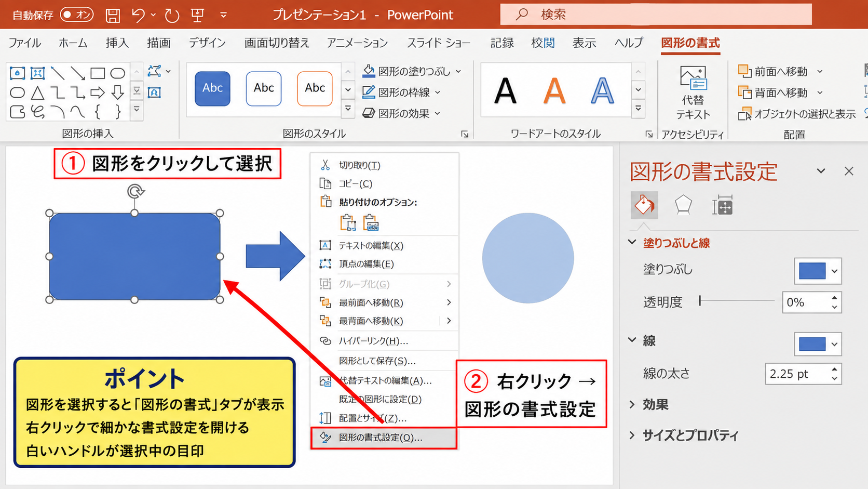Select the text box shape tool

pyautogui.click(x=17, y=73)
